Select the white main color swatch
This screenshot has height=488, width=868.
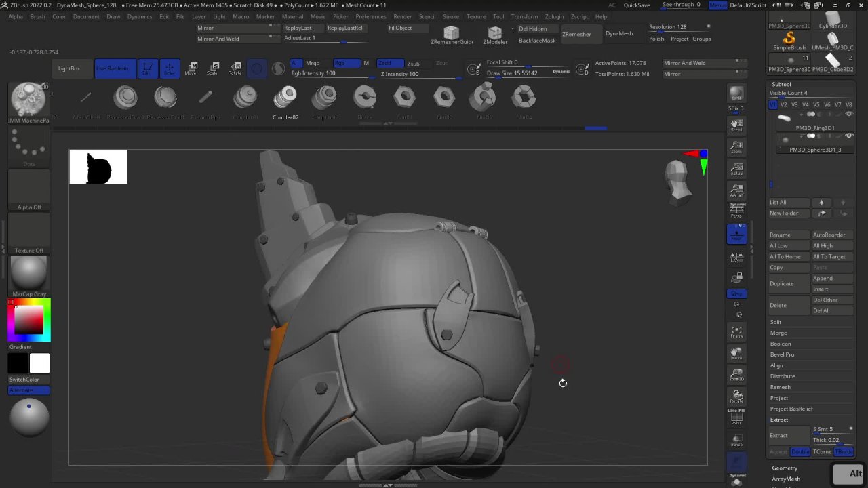[x=39, y=364]
